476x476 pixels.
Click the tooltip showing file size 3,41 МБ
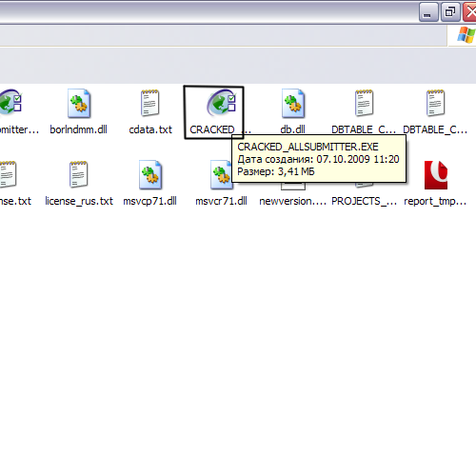click(x=319, y=159)
